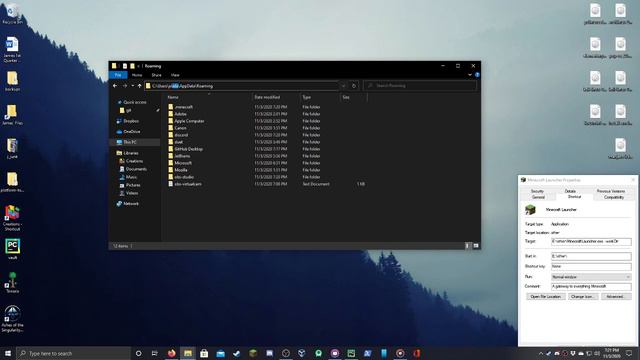Select the Mozilla folder
This screenshot has height=360, width=640.
pyautogui.click(x=181, y=170)
